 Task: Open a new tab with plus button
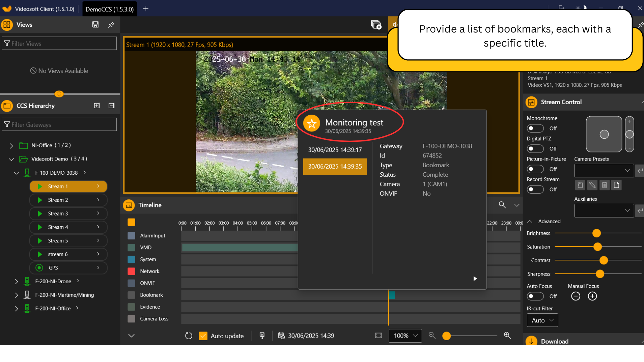[146, 9]
